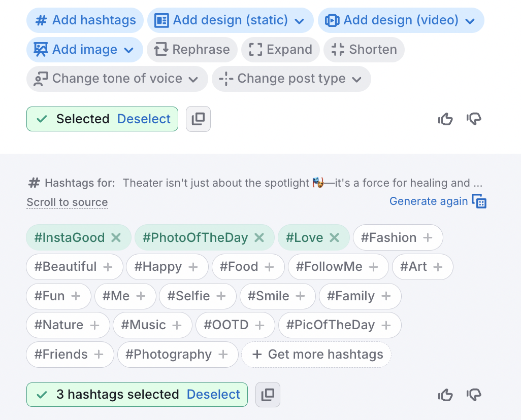The image size is (521, 420).
Task: Open Add design (static) dropdown
Action: click(230, 20)
